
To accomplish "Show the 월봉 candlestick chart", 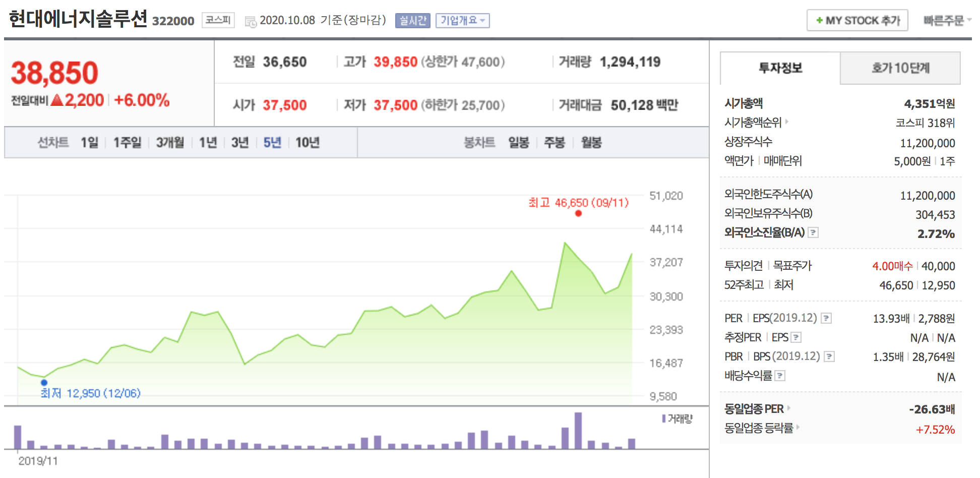I will (591, 143).
